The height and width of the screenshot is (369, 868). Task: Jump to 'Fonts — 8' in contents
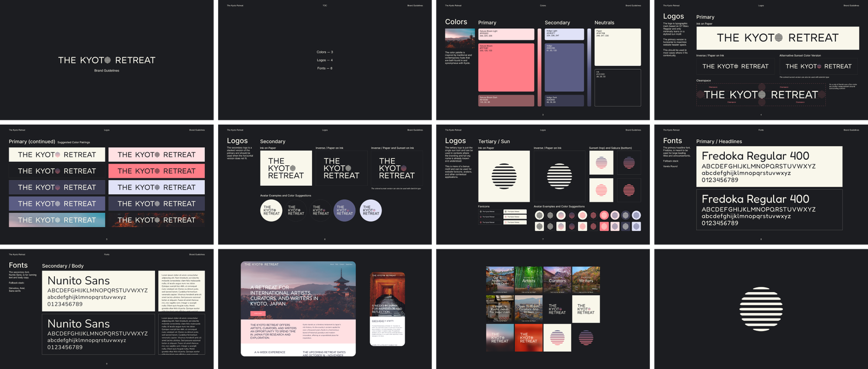point(324,68)
